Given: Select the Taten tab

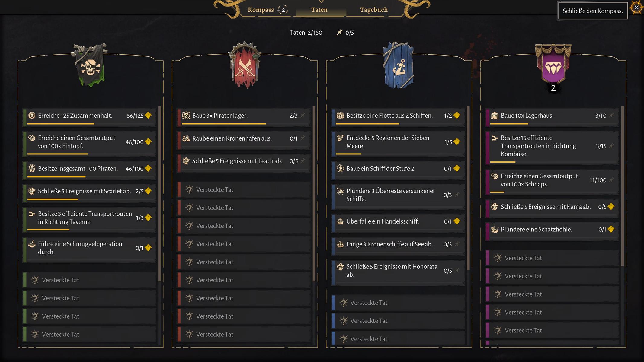Looking at the screenshot, I should click(319, 10).
